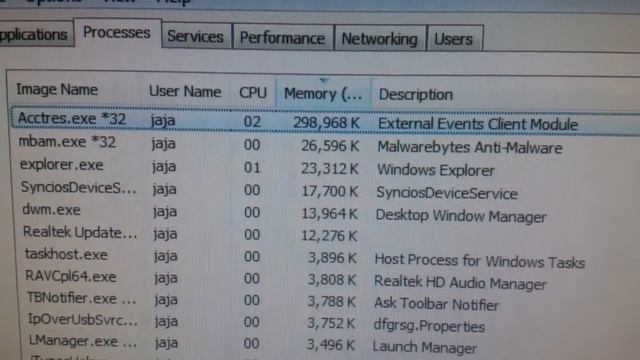This screenshot has width=640, height=360.
Task: Click Ask Toolbar Notifier description
Action: 436,304
